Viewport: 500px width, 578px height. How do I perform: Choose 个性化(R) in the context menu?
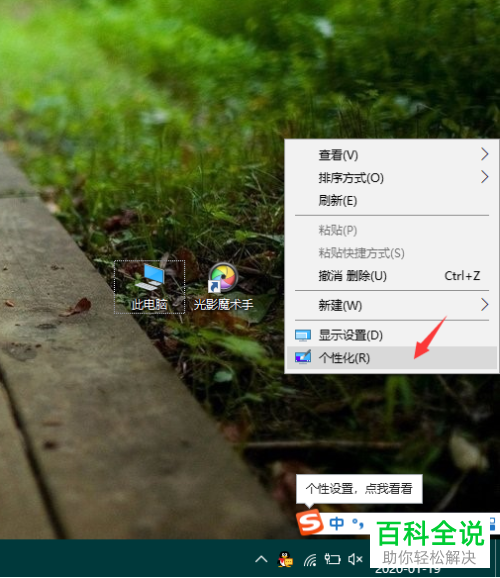[392, 358]
